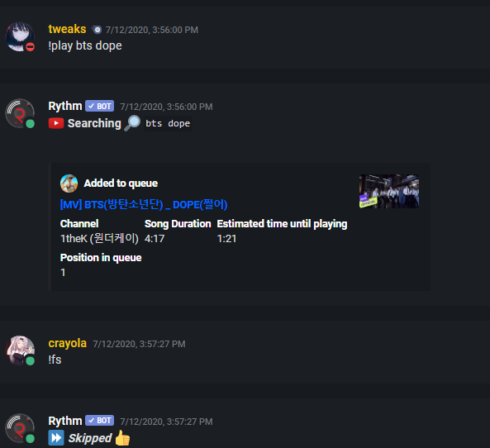490x448 pixels.
Task: Click the red YouTube icon before Searching
Action: tap(56, 123)
